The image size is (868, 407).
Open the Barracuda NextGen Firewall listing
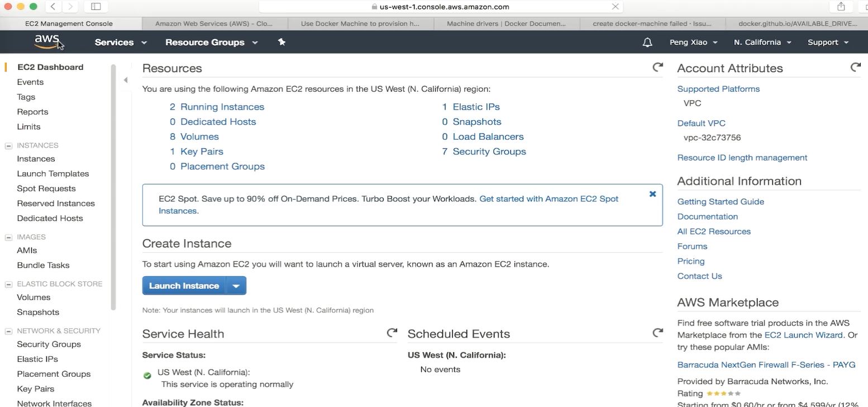point(766,365)
